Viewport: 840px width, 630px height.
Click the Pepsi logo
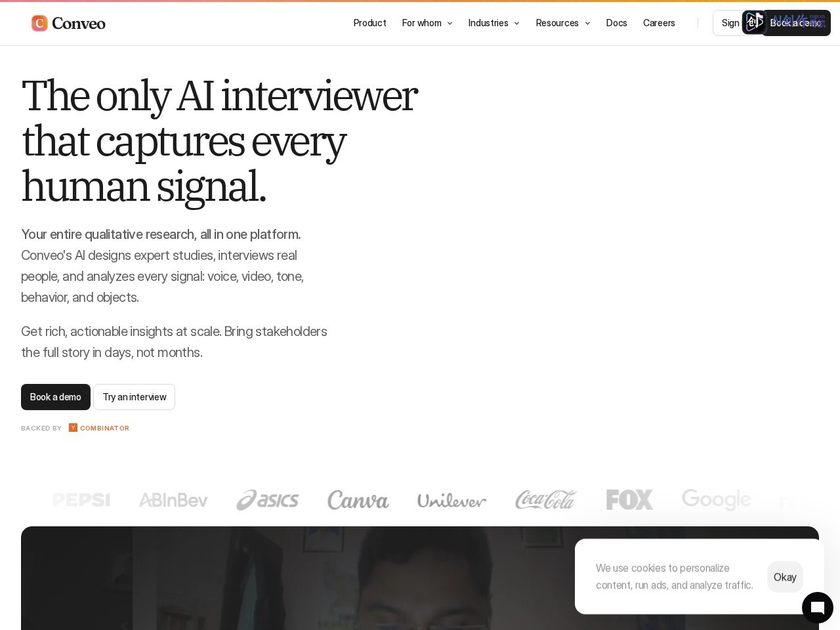click(x=81, y=500)
